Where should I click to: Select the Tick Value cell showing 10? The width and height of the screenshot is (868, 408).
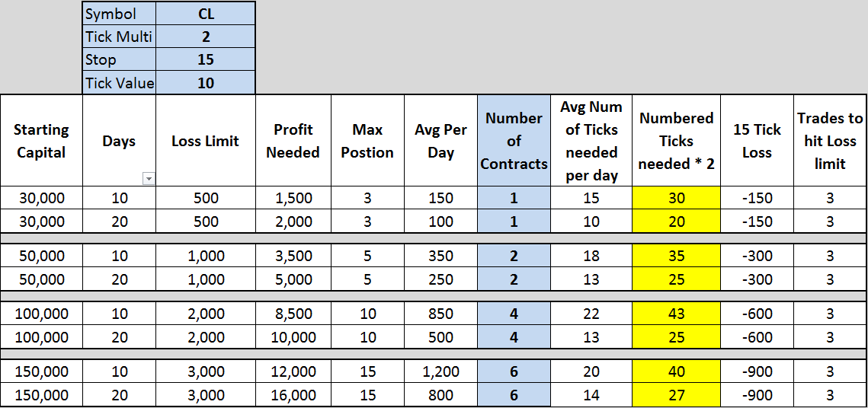click(206, 83)
